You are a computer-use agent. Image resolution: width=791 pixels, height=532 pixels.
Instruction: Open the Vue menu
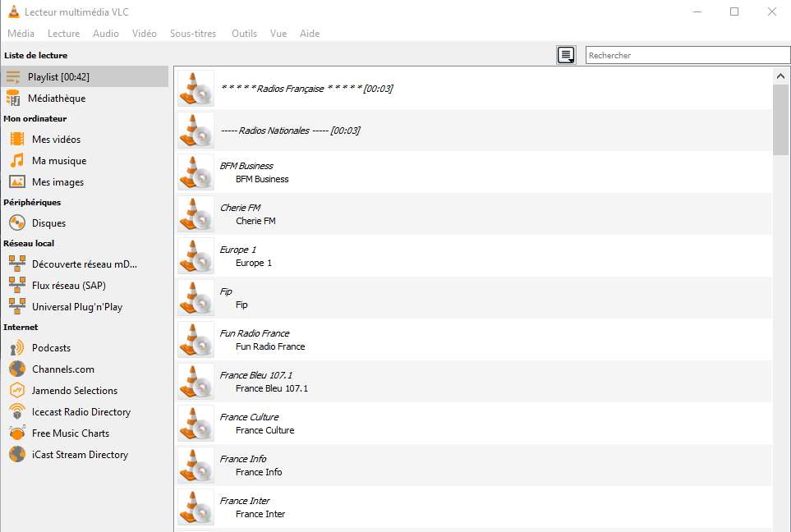tap(278, 34)
